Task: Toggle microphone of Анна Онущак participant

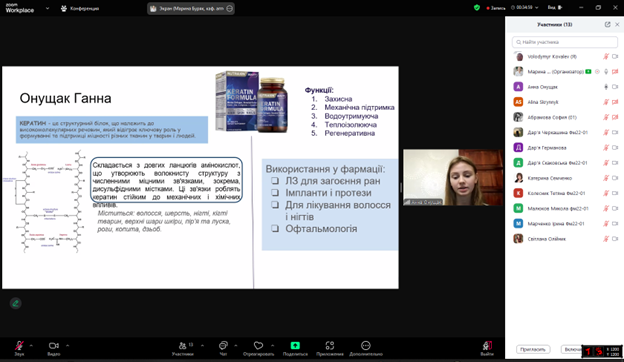Action: pos(606,87)
